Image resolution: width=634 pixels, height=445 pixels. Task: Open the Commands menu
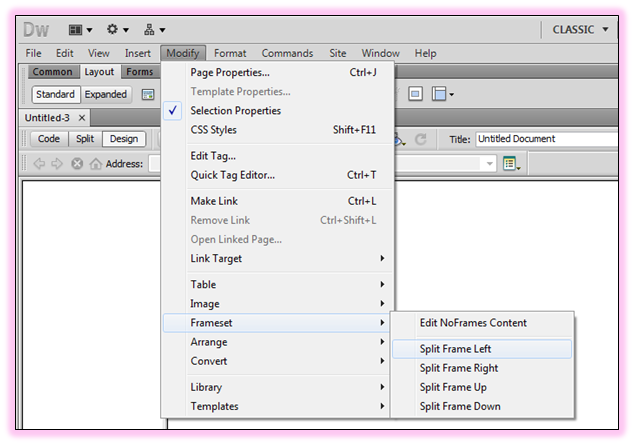tap(287, 53)
